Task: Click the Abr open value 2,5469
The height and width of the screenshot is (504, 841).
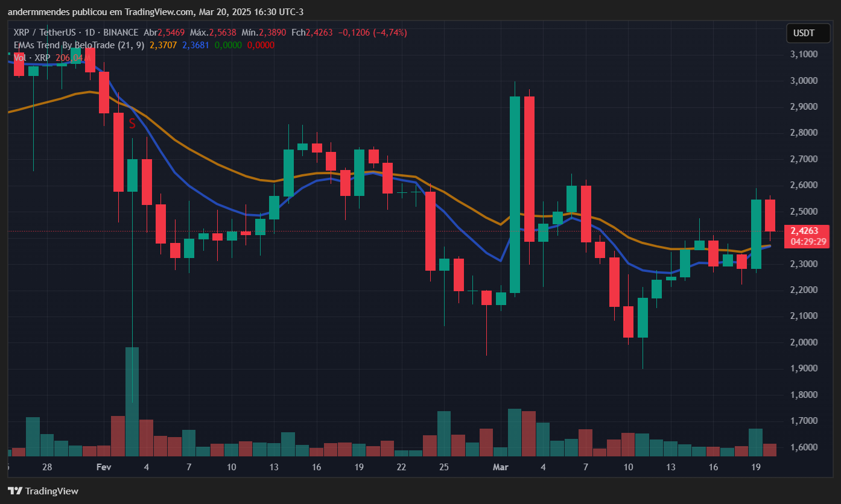Action: point(172,33)
